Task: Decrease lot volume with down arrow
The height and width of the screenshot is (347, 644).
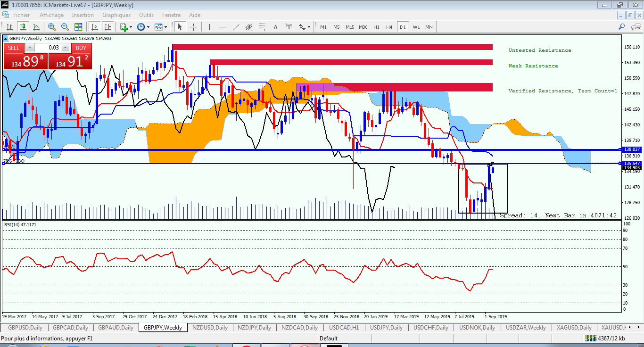Action: coord(30,48)
